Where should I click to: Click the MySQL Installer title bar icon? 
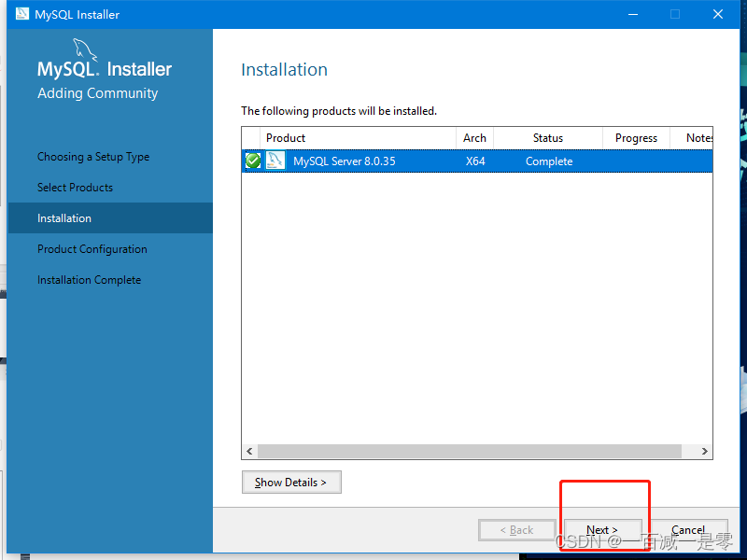click(x=21, y=14)
